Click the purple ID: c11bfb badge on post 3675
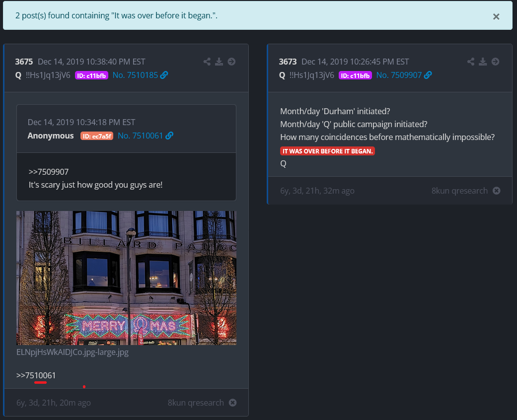Screen dimensions: 517x420 tap(91, 75)
